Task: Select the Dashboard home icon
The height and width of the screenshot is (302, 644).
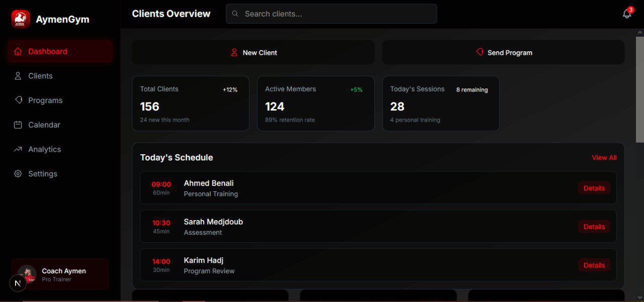Action: click(x=18, y=51)
